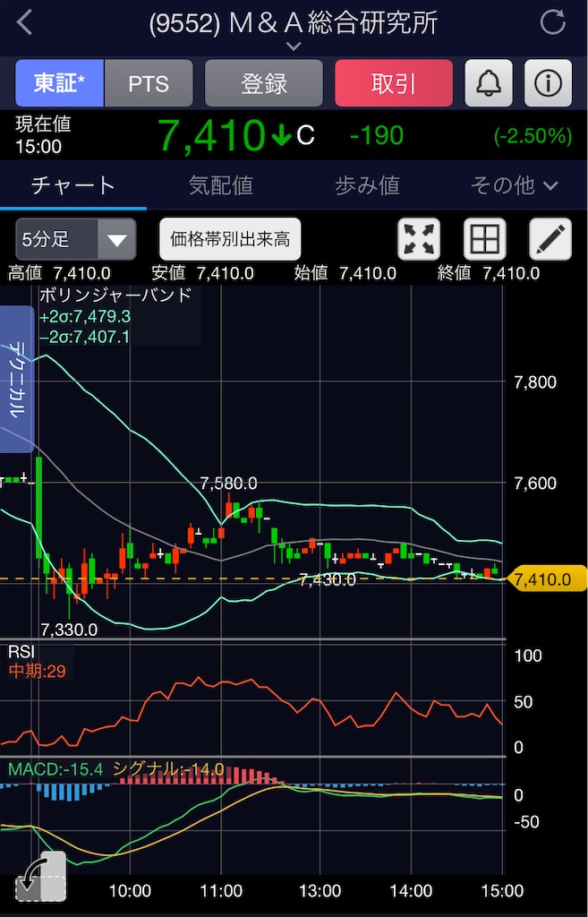Tap the +2σ:7,479.3 value
This screenshot has height=917, width=588.
click(x=85, y=317)
